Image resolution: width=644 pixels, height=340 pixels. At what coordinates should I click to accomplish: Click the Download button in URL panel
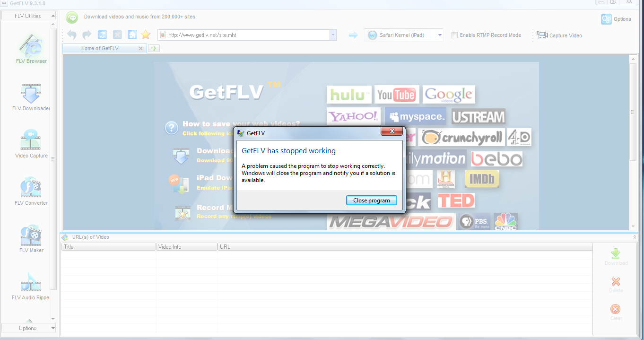(x=616, y=257)
